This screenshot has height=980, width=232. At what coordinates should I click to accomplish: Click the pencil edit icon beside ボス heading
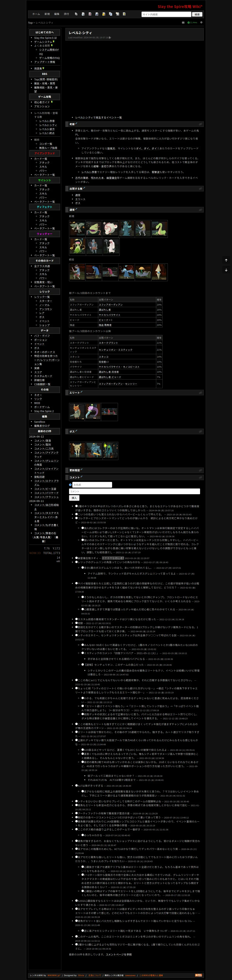pos(76,431)
